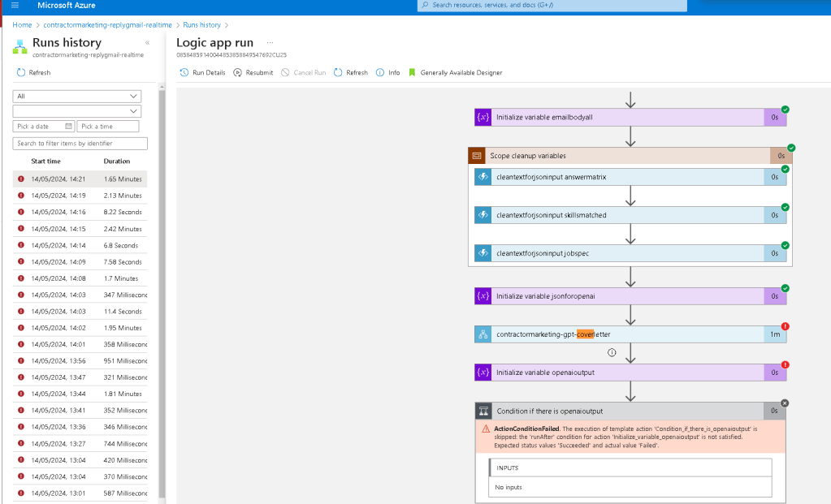Select the run started 14/05/2024, 13:44
Viewport: 831px width, 504px height.
pyautogui.click(x=80, y=394)
